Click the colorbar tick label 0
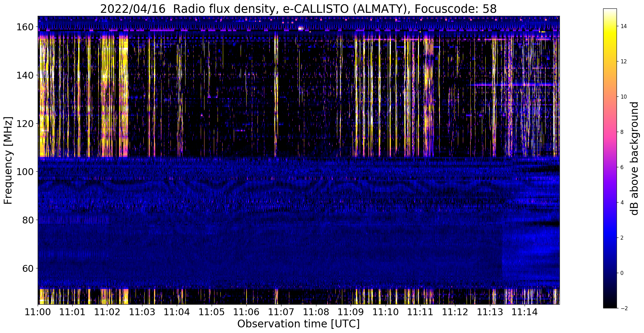This screenshot has width=644, height=333. pos(622,273)
